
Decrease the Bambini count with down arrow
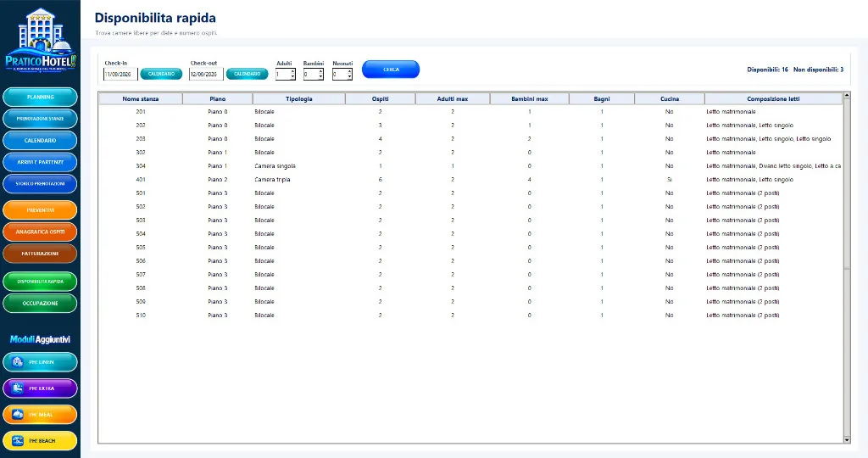(x=320, y=77)
